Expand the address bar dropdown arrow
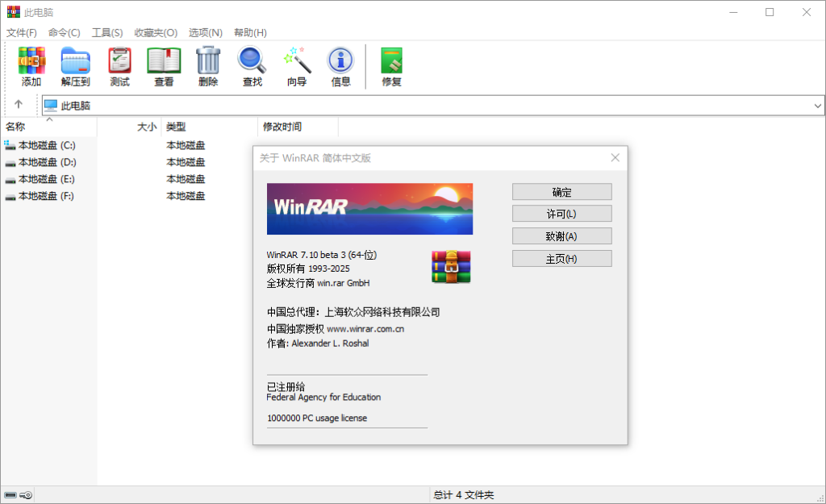This screenshot has height=504, width=826. [818, 106]
